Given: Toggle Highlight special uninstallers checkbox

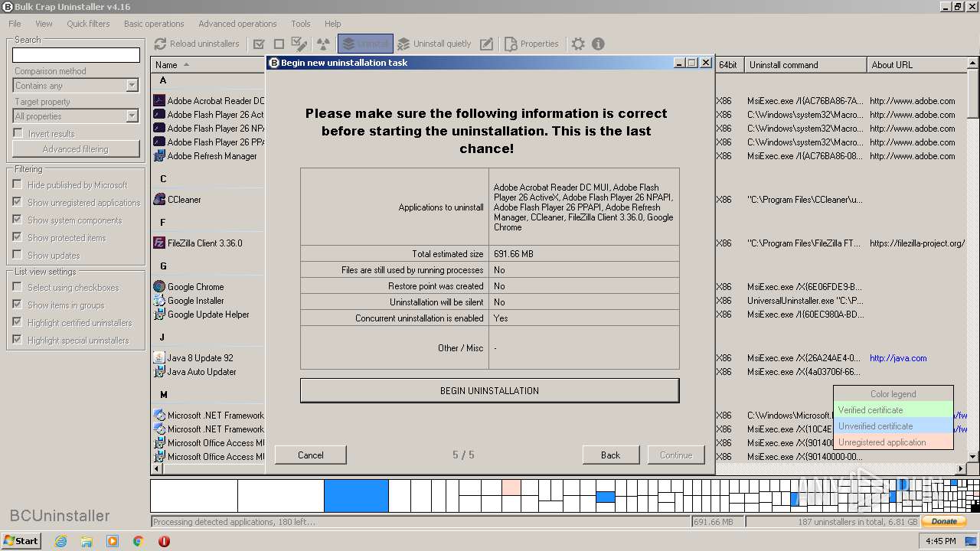Looking at the screenshot, I should [18, 340].
